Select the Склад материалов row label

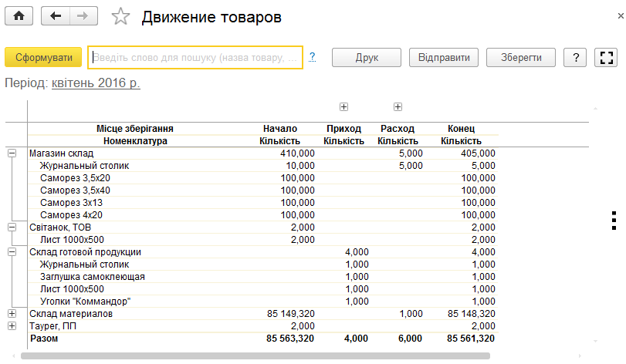coord(71,314)
